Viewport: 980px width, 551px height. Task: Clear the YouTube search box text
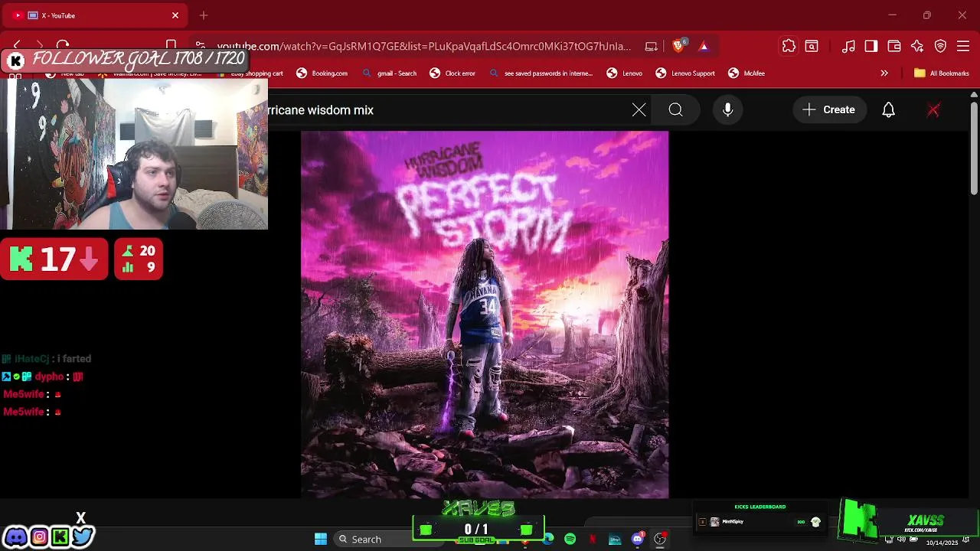tap(639, 110)
